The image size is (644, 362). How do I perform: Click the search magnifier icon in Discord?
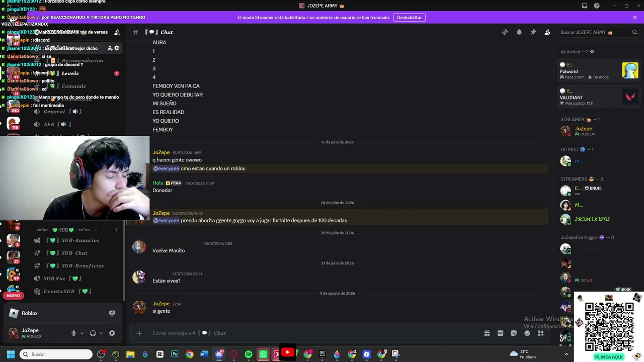point(634,32)
